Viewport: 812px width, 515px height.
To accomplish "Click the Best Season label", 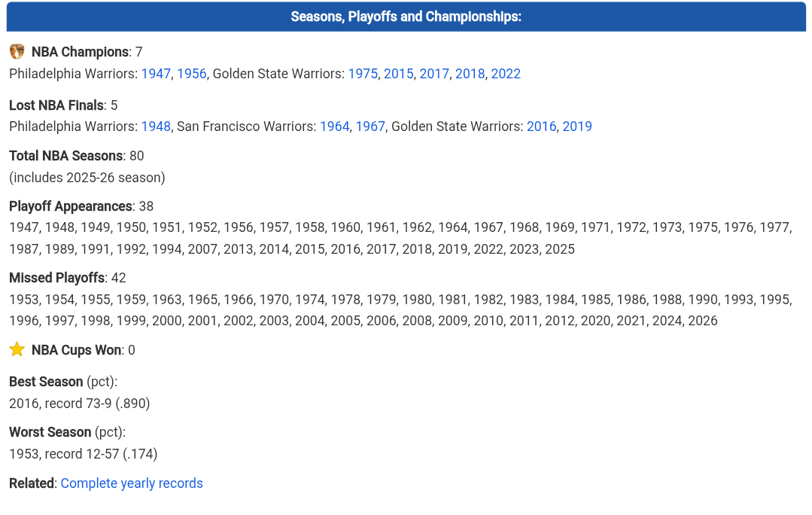I will [x=46, y=381].
